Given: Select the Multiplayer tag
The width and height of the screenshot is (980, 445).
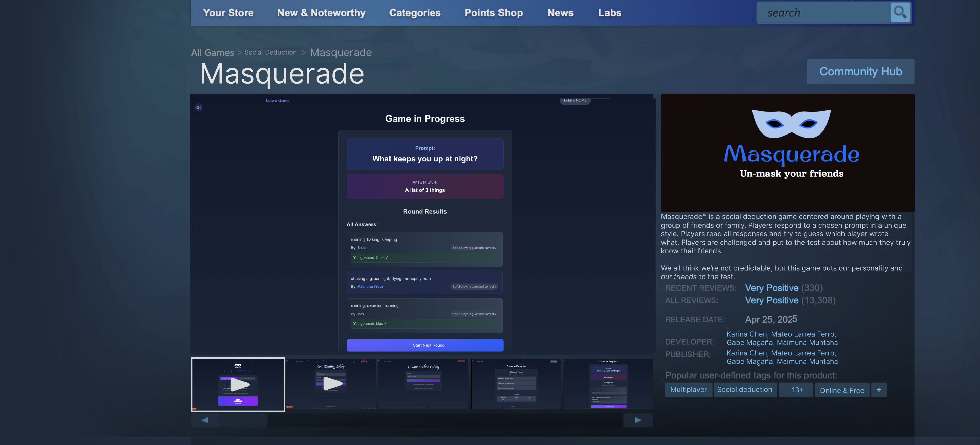Looking at the screenshot, I should 689,390.
